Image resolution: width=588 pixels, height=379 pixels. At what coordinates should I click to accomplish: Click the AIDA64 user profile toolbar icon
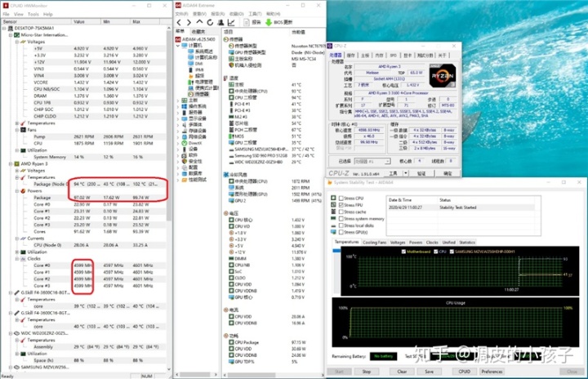[220, 23]
